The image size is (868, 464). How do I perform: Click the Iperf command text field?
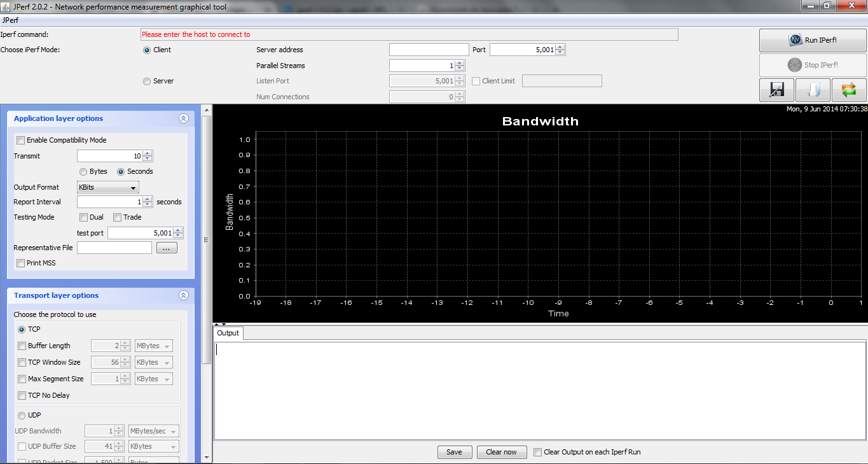[x=409, y=34]
